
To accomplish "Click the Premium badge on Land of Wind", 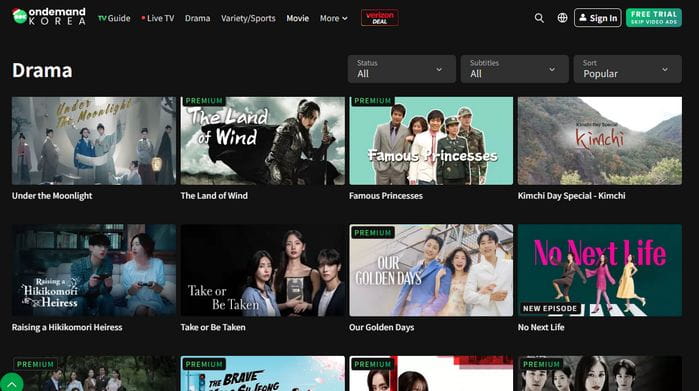I will click(204, 101).
